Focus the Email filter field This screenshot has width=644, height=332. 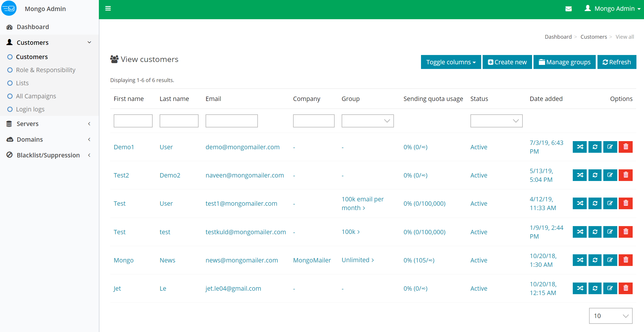tap(232, 121)
